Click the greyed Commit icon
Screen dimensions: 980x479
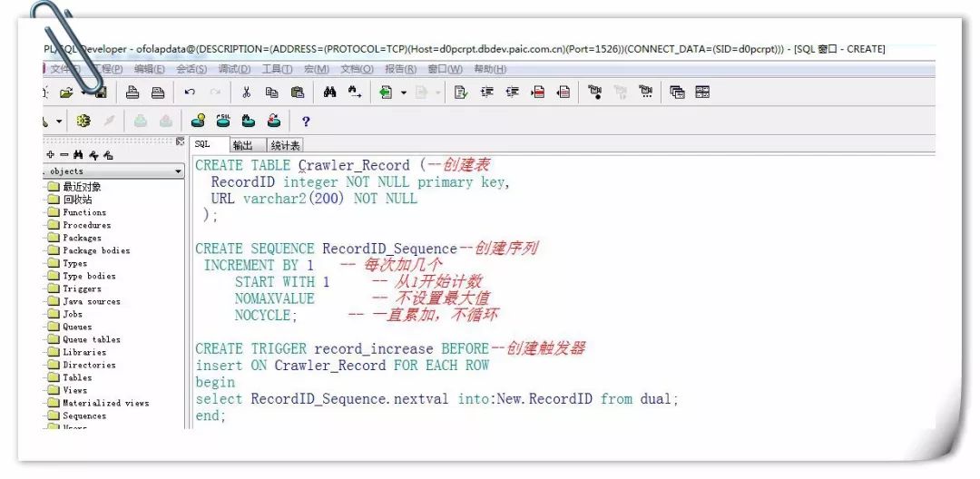(141, 122)
